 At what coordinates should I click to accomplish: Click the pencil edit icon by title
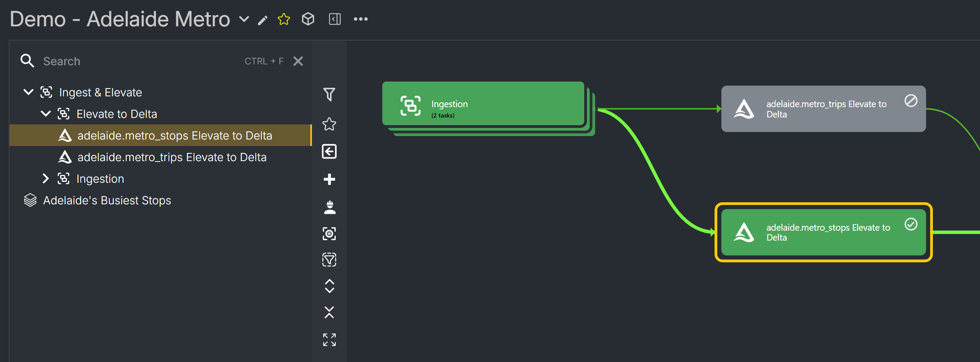(x=263, y=20)
